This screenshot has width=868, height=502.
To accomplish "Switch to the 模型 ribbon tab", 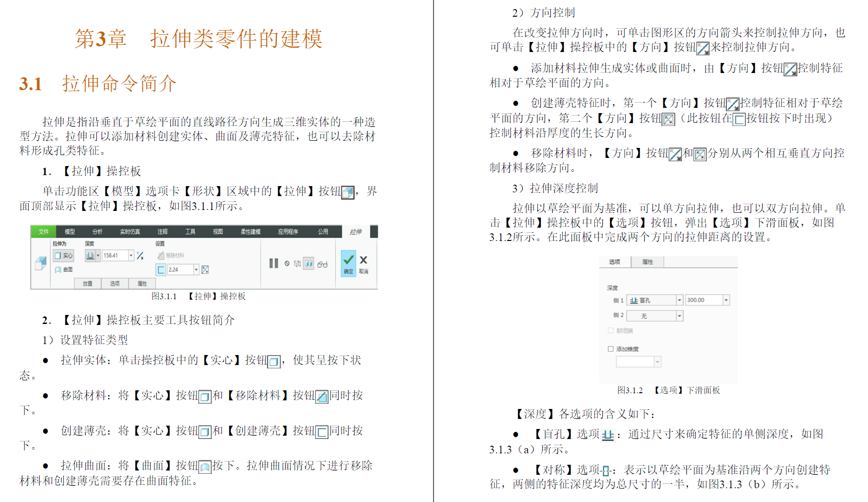I will (x=69, y=232).
